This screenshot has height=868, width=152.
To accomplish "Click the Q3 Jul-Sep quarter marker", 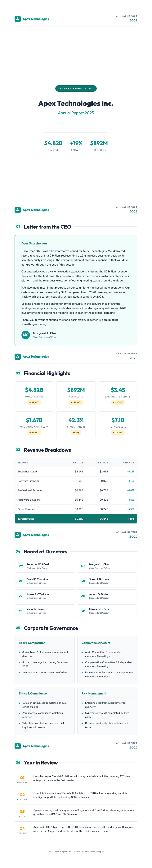I will pyautogui.click(x=22, y=813).
